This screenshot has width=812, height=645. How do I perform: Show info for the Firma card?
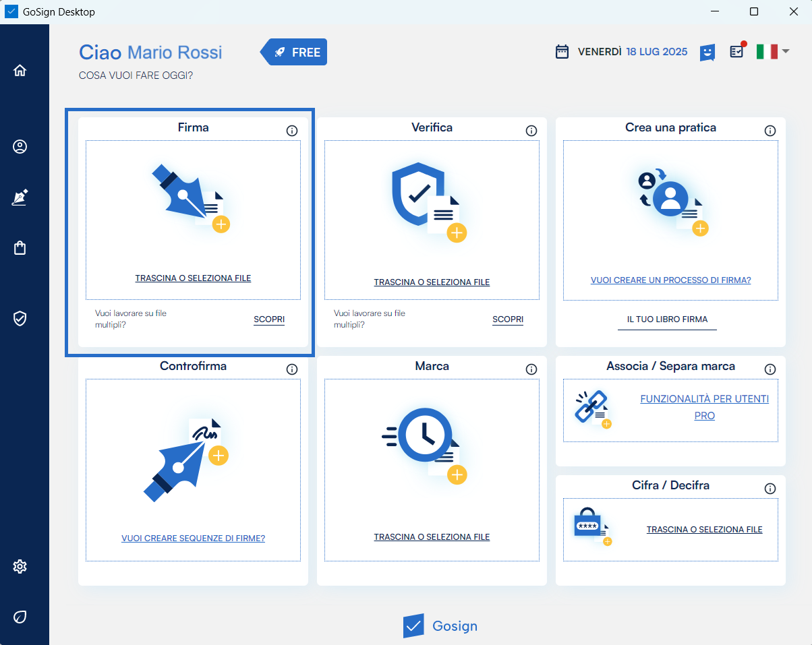[292, 131]
